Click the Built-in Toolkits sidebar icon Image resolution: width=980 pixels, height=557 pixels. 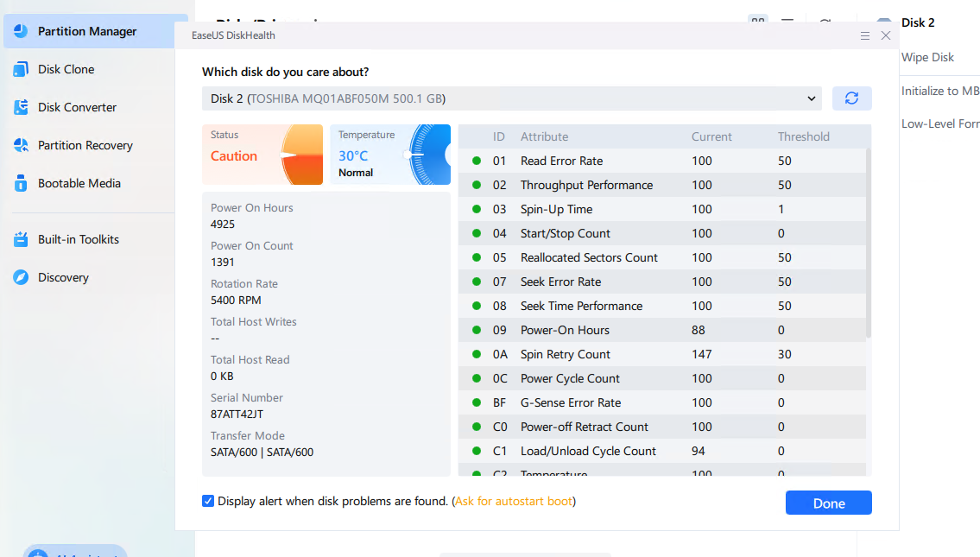21,239
